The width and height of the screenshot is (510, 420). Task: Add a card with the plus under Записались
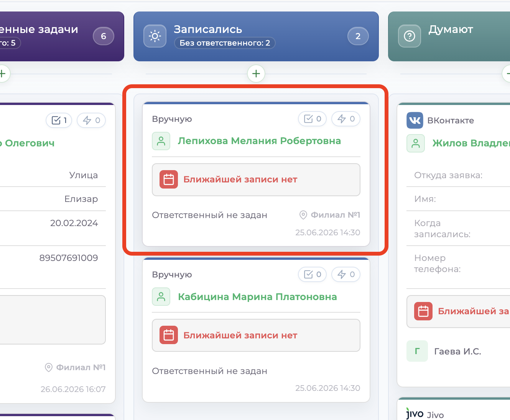256,74
